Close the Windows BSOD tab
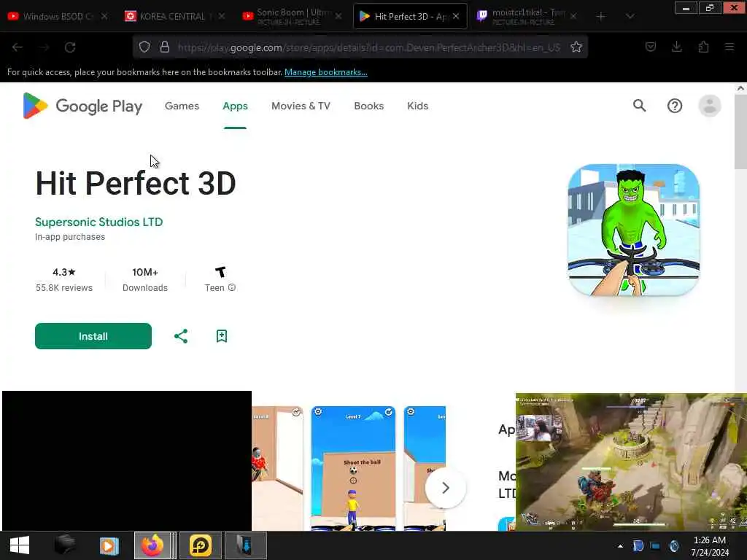 [104, 16]
